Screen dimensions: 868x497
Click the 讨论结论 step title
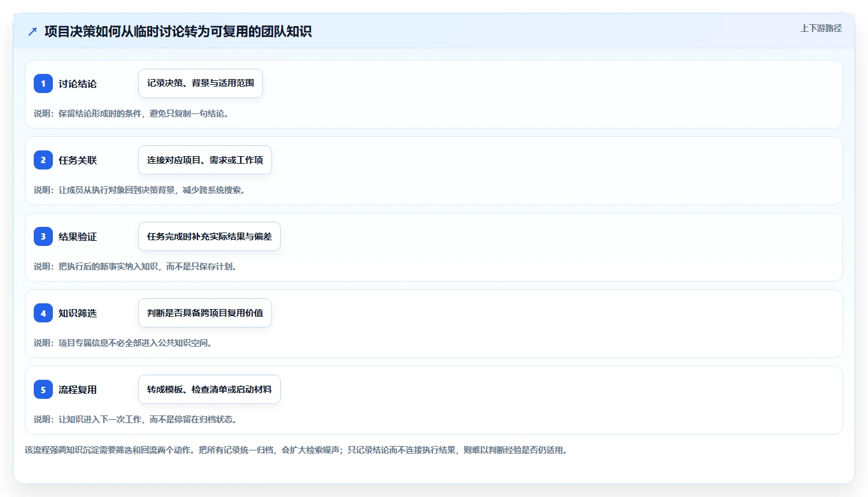(x=78, y=83)
